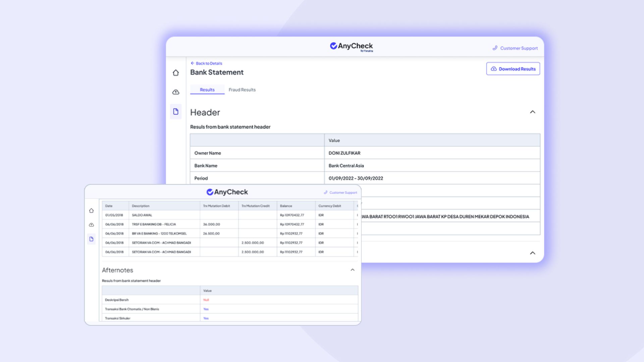644x362 pixels.
Task: Collapse the Afternotes section chevron
Action: [352, 270]
